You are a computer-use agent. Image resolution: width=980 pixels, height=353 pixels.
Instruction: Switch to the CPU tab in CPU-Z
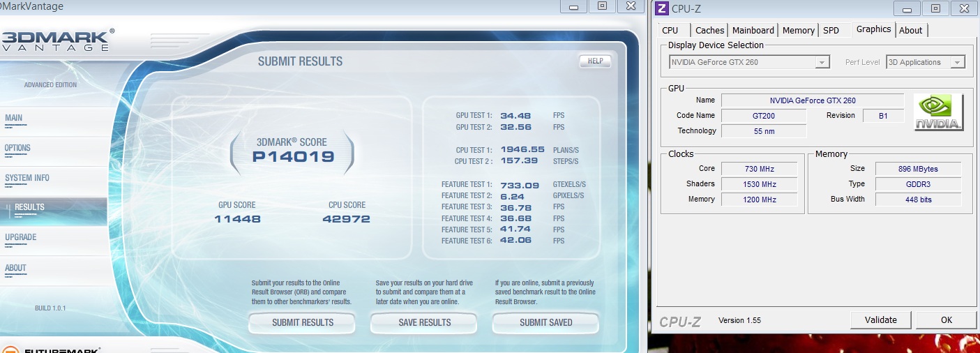click(670, 30)
